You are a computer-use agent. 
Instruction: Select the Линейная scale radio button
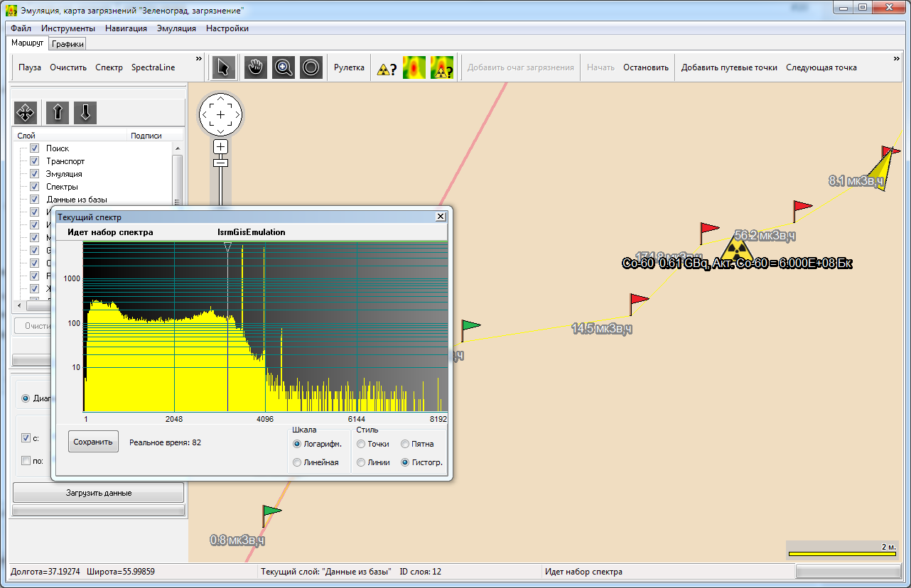[x=297, y=462]
